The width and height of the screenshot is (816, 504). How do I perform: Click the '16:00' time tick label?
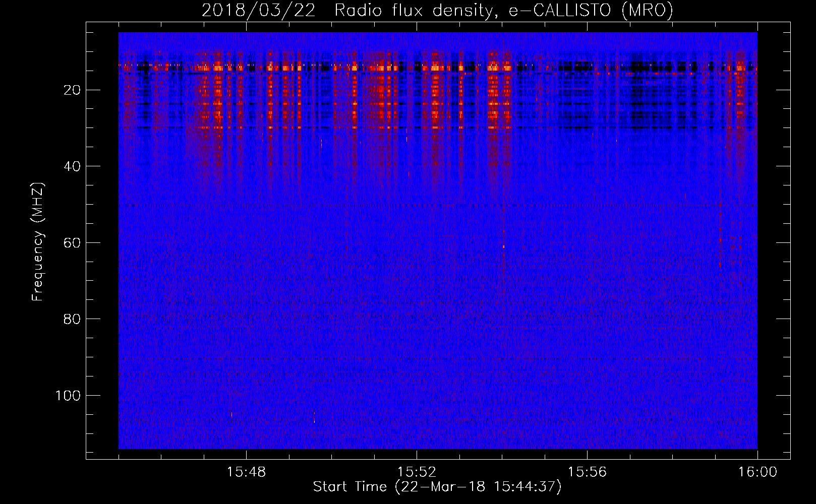click(757, 472)
